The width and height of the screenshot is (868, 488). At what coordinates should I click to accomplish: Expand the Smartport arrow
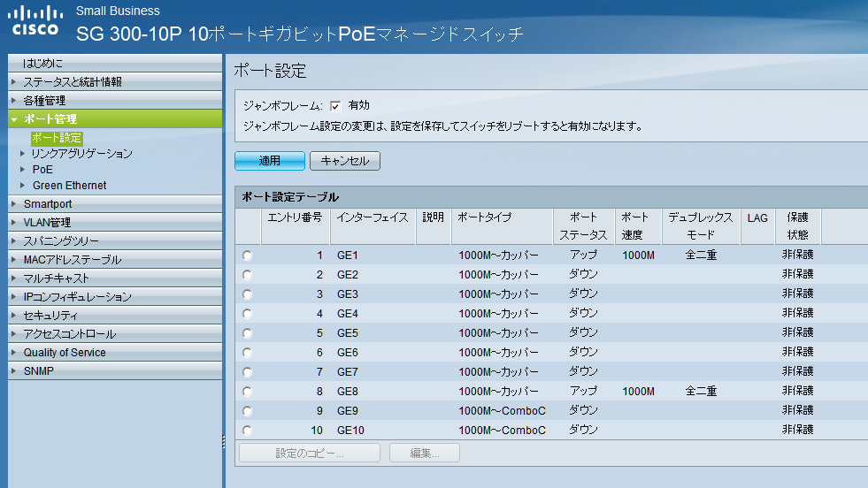click(14, 203)
